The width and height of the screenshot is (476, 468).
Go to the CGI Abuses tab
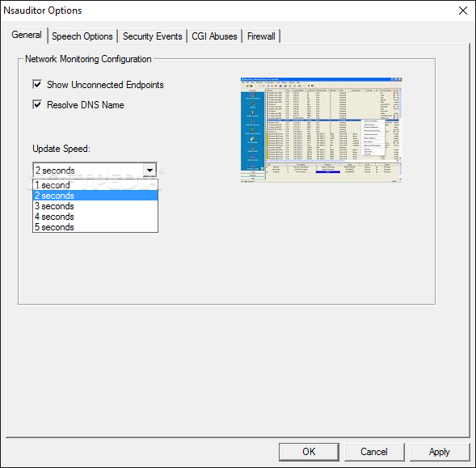coord(214,36)
